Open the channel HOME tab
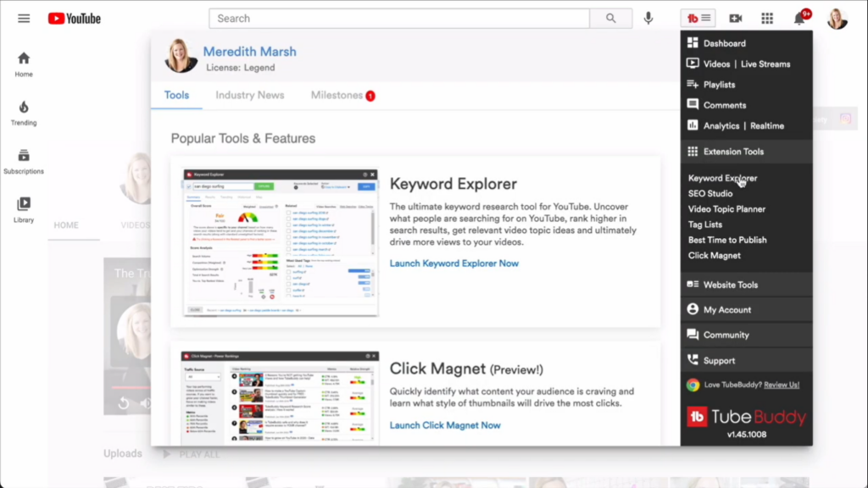The width and height of the screenshot is (868, 488). pyautogui.click(x=66, y=225)
